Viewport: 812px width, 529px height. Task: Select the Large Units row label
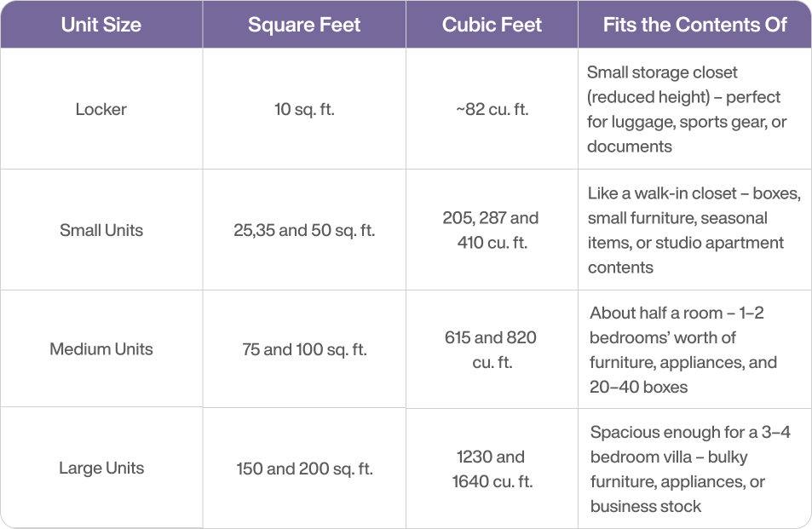[101, 468]
